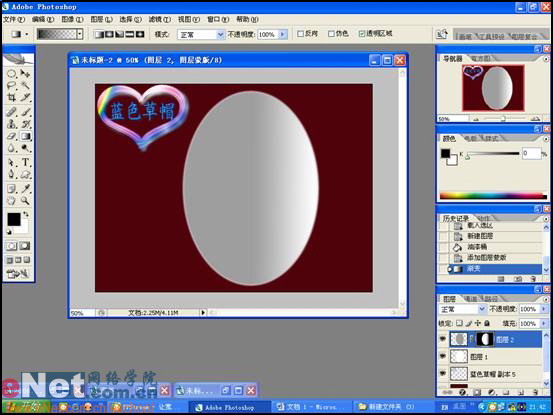Hide layer 图层 1 via eye icon

443,356
